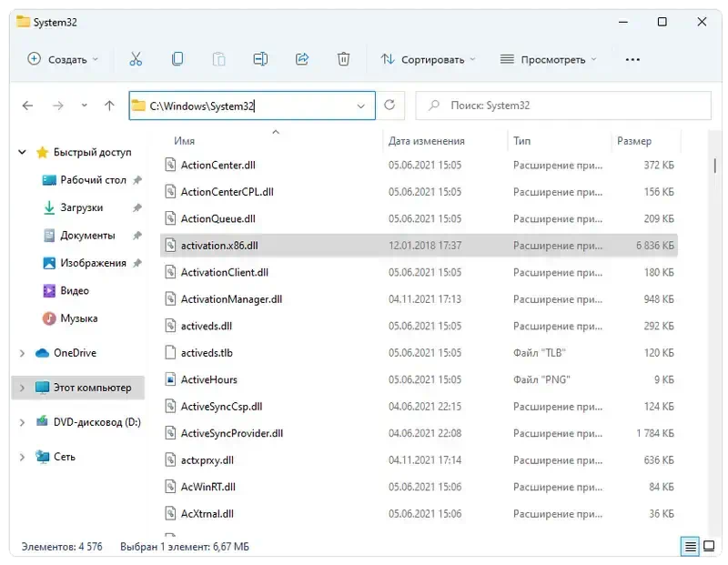Refresh the System32 folder view

390,106
